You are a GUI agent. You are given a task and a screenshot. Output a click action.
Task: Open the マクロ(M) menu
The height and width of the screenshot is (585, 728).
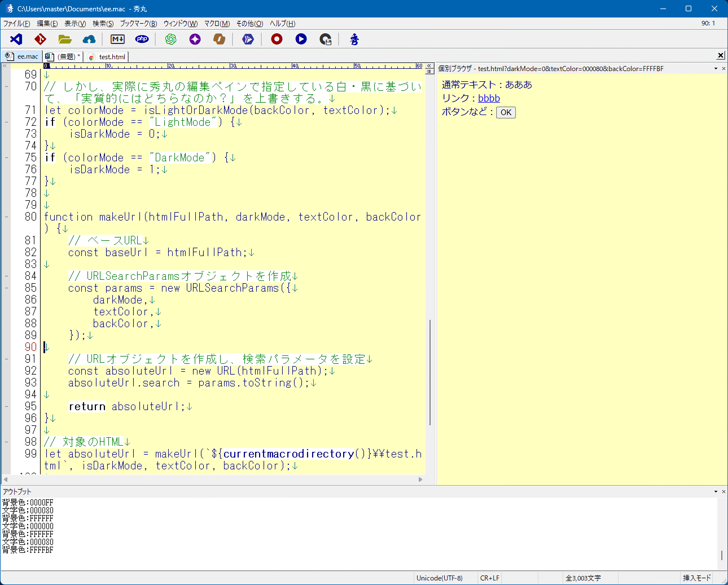pos(217,23)
